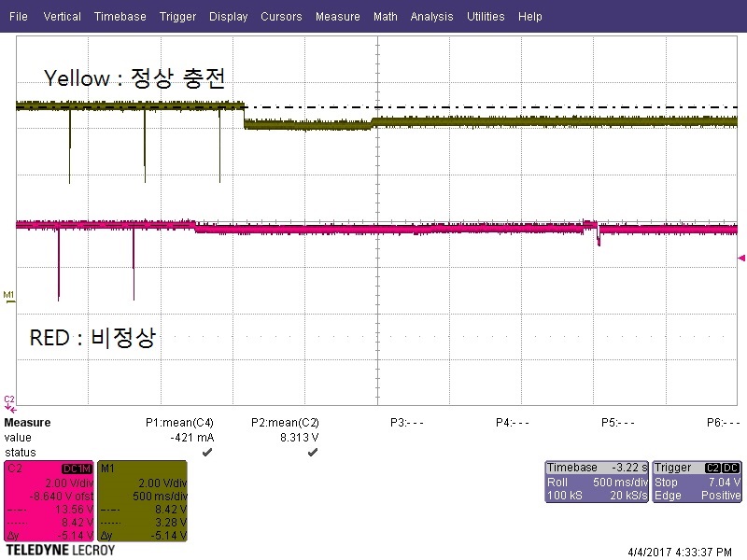The height and width of the screenshot is (560, 747).
Task: Click the 3.28 V cursor value in M1 box
Action: [171, 523]
